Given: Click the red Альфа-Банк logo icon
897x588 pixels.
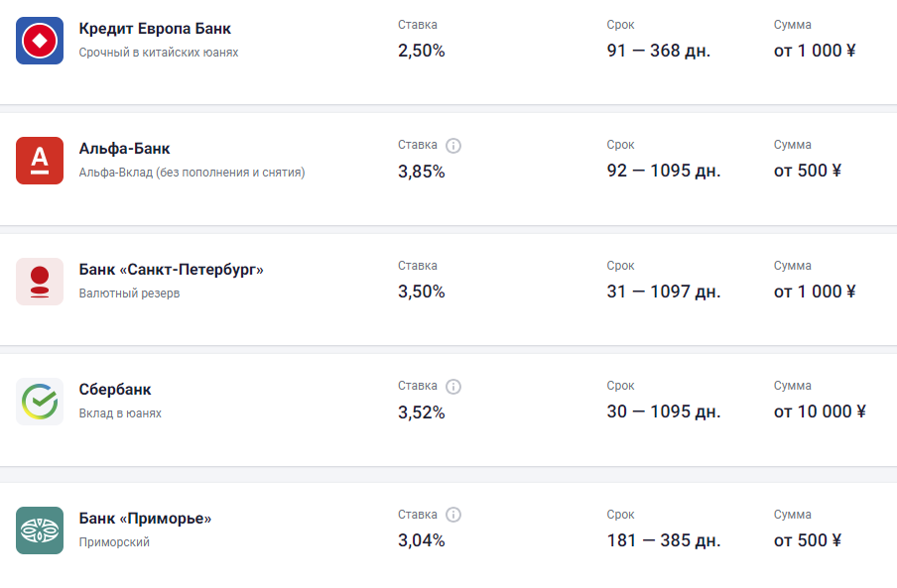Looking at the screenshot, I should 40,161.
